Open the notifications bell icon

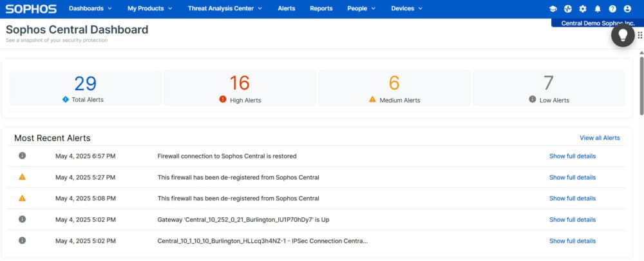[x=598, y=8]
